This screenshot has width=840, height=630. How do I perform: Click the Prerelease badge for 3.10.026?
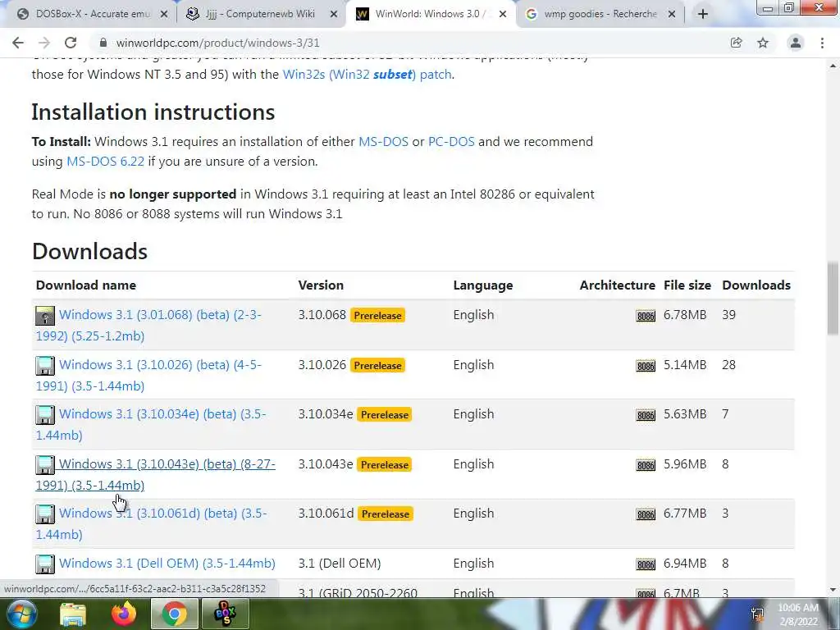coord(377,365)
